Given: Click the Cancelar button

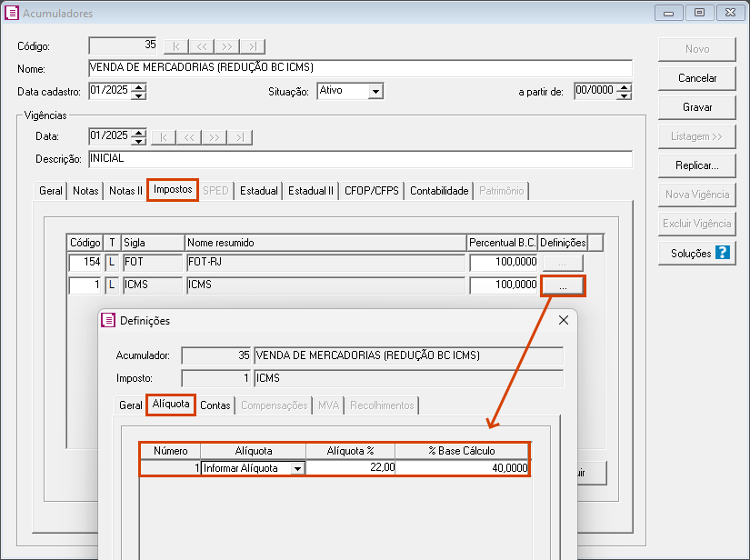Looking at the screenshot, I should pyautogui.click(x=696, y=78).
